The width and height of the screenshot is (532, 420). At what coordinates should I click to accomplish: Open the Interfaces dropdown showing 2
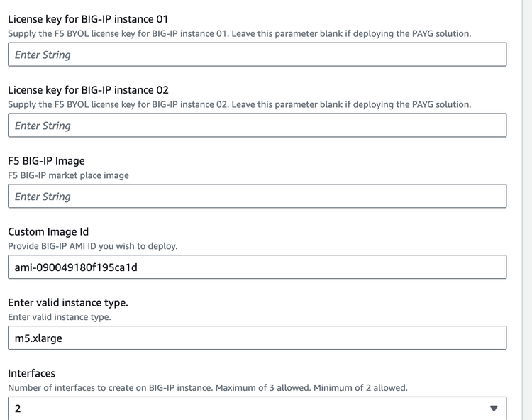point(257,409)
